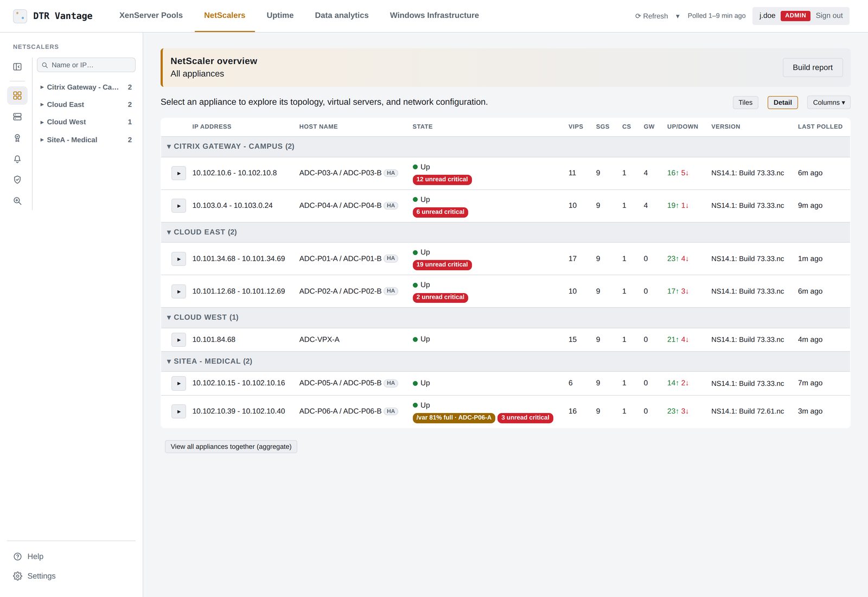
Task: Click host name ADC-P03-A / ADC-P03-B
Action: tap(340, 173)
